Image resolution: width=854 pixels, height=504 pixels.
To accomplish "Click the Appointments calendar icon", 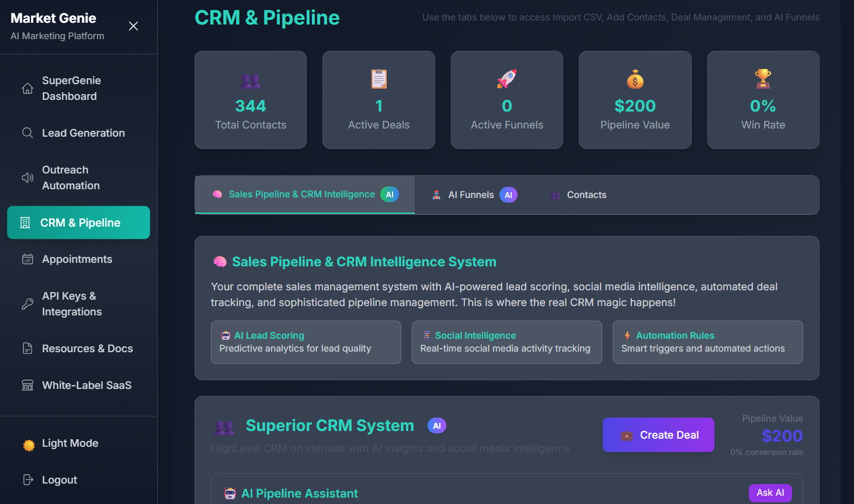I will click(27, 259).
